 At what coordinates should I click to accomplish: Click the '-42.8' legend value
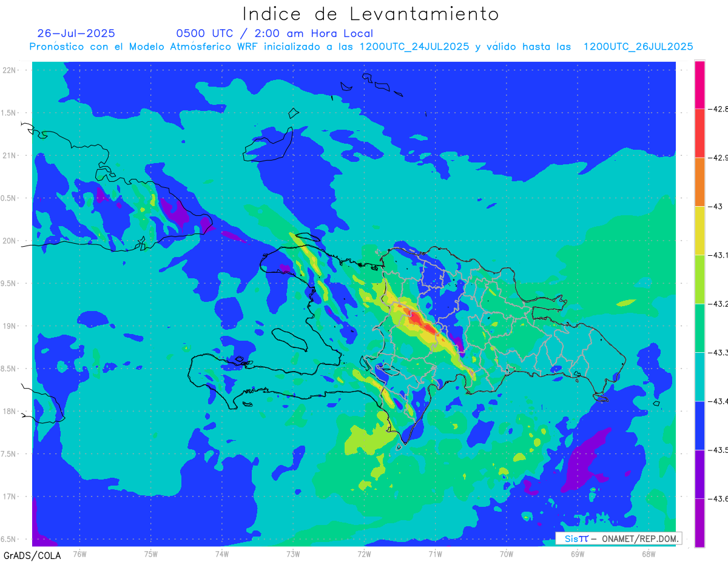point(719,109)
